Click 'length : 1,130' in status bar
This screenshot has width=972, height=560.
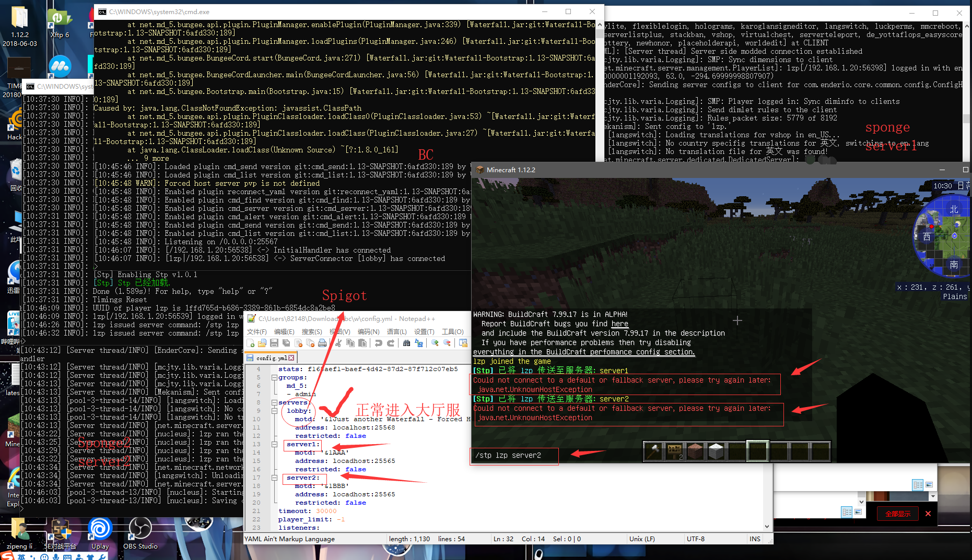(409, 539)
